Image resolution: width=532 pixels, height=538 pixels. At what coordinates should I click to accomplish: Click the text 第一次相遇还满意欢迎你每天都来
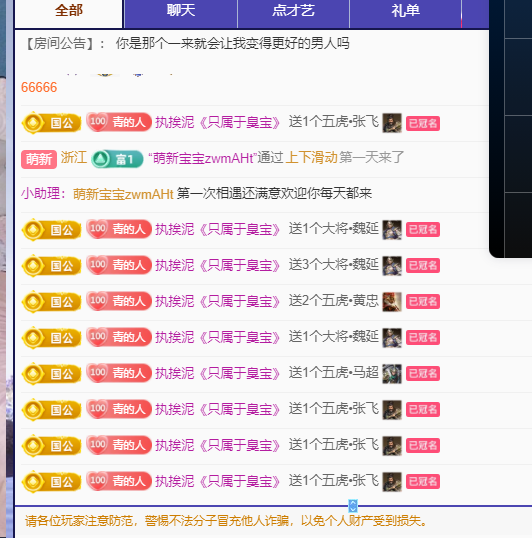tap(274, 194)
